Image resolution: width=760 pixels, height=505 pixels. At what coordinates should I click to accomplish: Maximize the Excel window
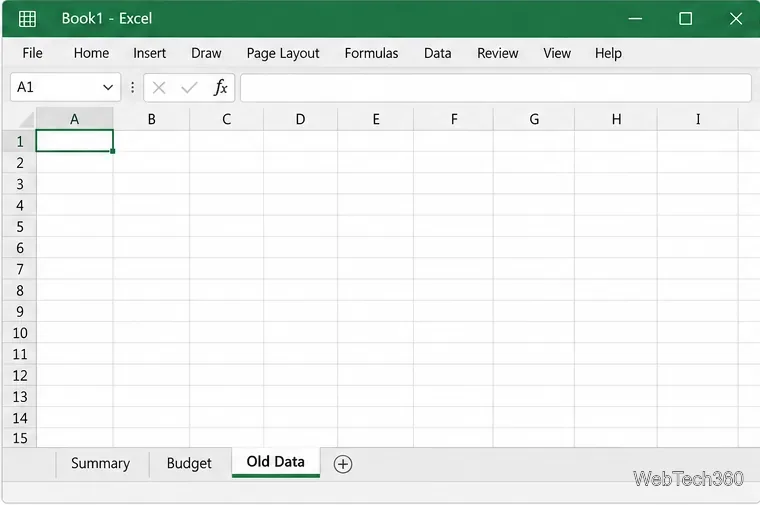coord(685,19)
